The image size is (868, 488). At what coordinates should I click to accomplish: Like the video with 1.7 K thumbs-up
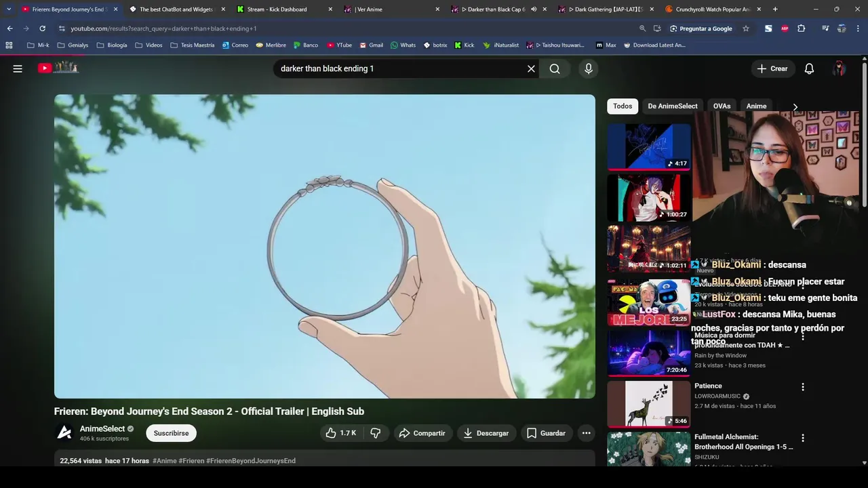click(x=341, y=433)
